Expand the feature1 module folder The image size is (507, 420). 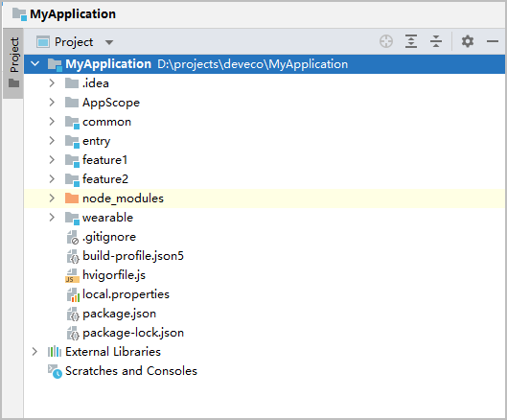[52, 159]
